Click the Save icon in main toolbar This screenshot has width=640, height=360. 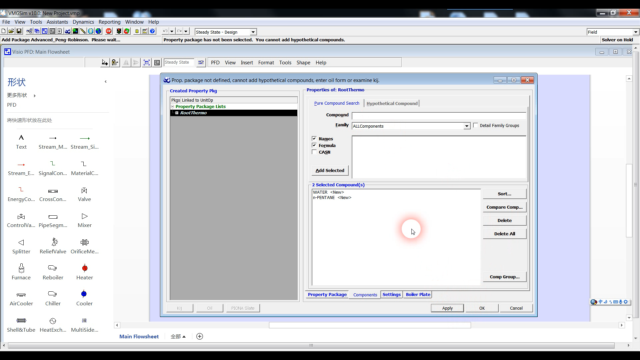tap(19, 31)
